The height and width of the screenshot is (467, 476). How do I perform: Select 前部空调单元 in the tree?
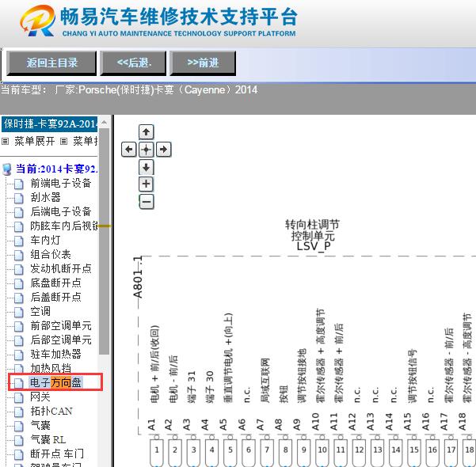[x=61, y=325]
